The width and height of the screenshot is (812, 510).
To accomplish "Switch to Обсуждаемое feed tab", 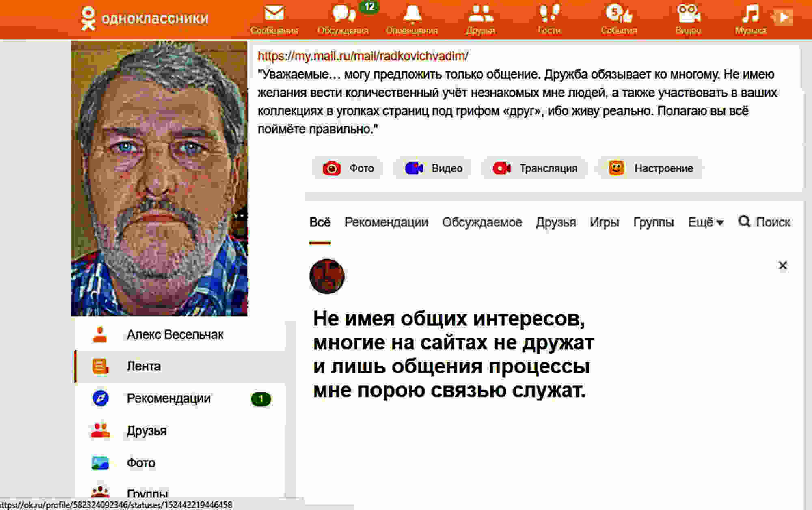I will pos(482,222).
